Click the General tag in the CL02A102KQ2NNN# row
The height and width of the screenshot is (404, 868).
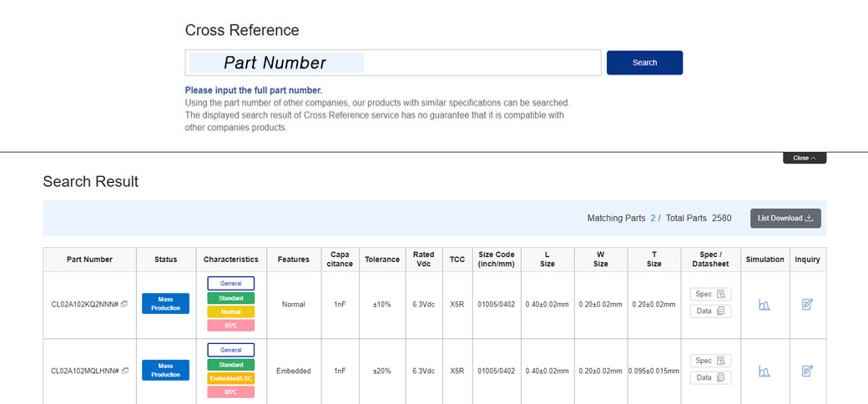[x=231, y=283]
